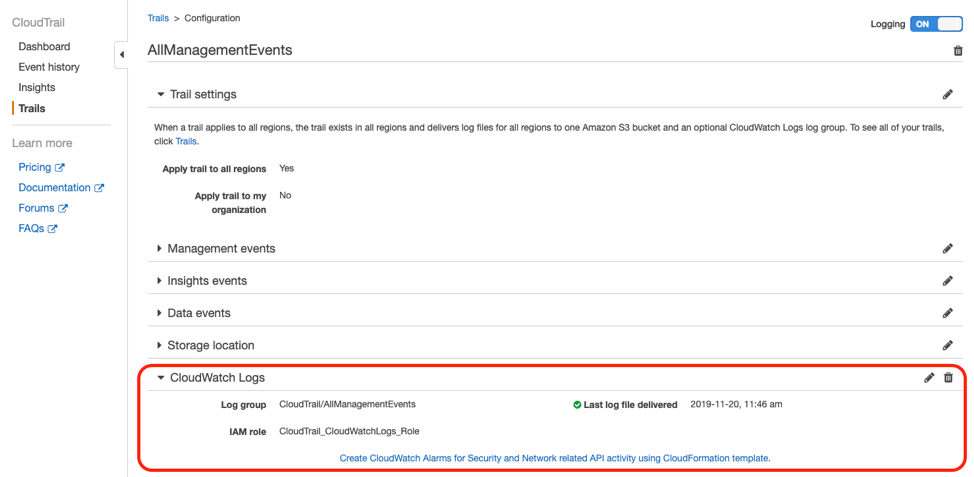Click external link icon next to Documentation
The height and width of the screenshot is (477, 974).
tap(99, 188)
